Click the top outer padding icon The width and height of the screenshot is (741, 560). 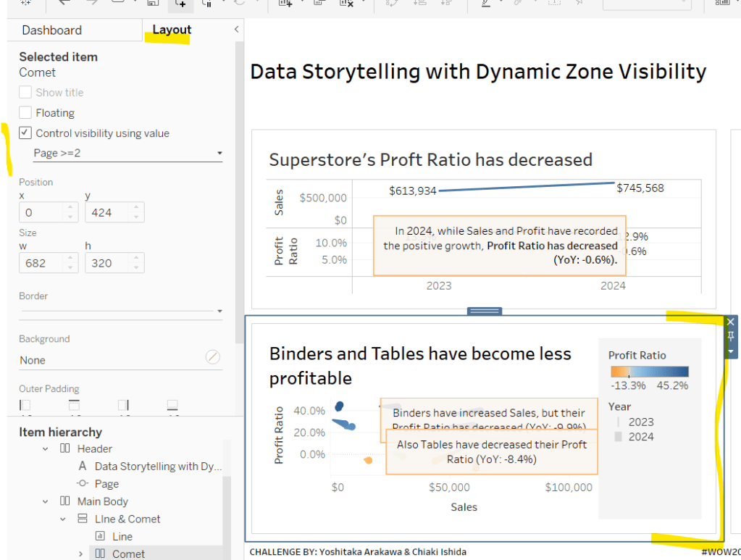75,405
